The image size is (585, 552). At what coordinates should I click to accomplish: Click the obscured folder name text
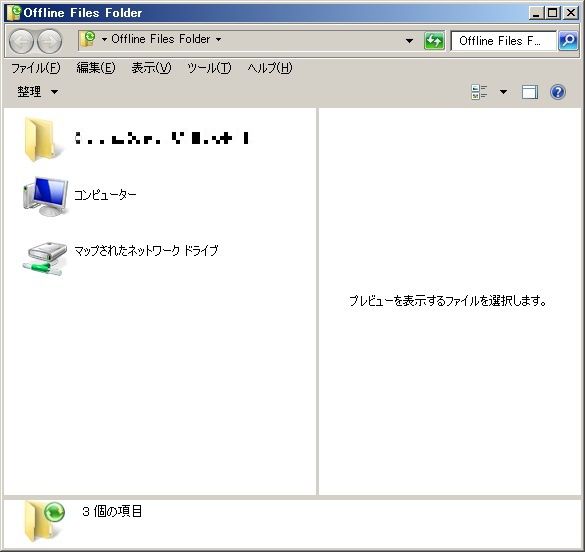(x=162, y=138)
